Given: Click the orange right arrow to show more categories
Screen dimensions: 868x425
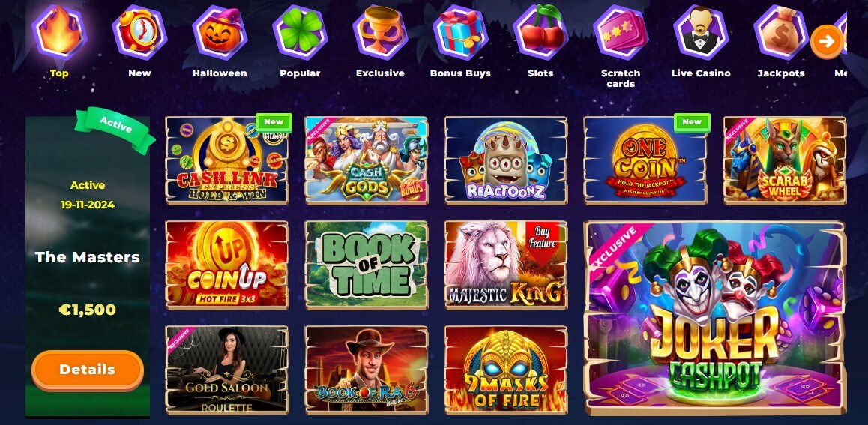Looking at the screenshot, I should pyautogui.click(x=827, y=41).
